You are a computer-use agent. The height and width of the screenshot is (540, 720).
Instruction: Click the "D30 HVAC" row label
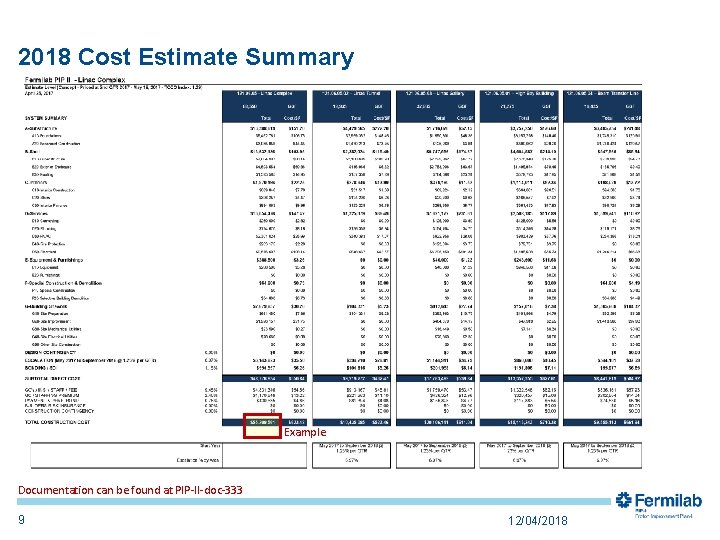click(40, 236)
